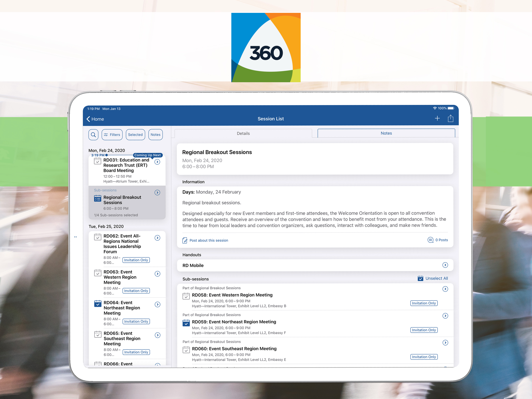Show Selected sessions only
The height and width of the screenshot is (399, 532).
click(135, 135)
